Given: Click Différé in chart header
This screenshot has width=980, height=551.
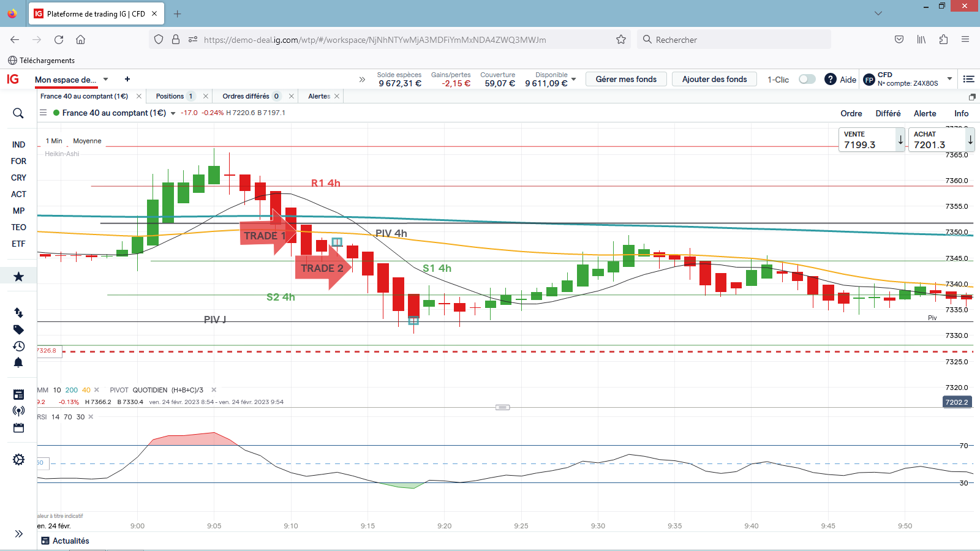Looking at the screenshot, I should click(x=888, y=113).
